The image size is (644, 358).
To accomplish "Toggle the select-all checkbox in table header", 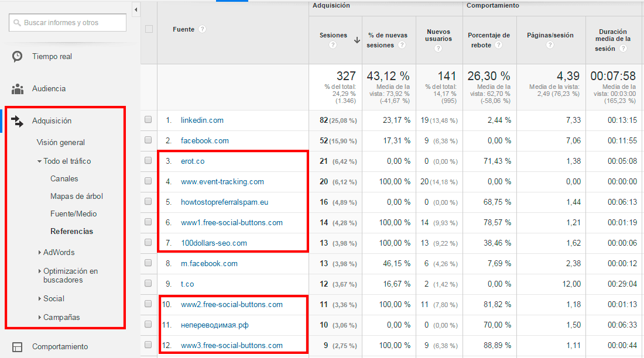I will [149, 29].
